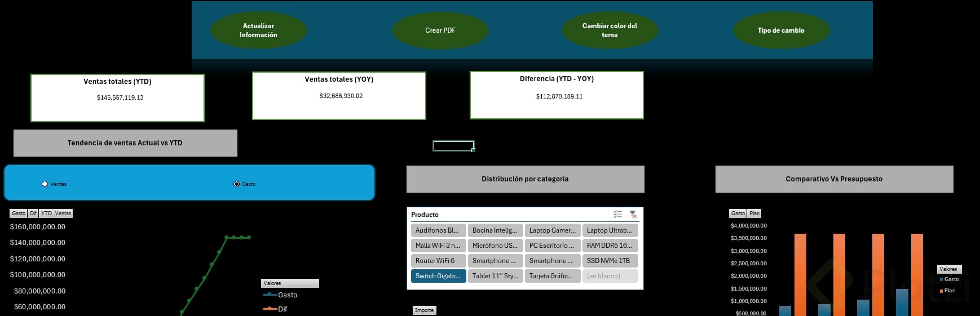Clear the Producto slicer filter
The height and width of the screenshot is (316, 980).
[x=633, y=214]
